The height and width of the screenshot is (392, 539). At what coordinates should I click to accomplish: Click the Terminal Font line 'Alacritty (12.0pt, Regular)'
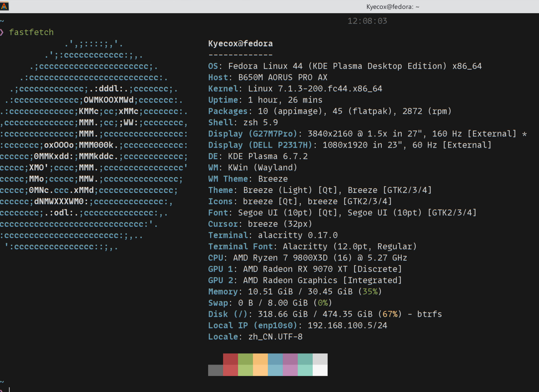click(312, 246)
